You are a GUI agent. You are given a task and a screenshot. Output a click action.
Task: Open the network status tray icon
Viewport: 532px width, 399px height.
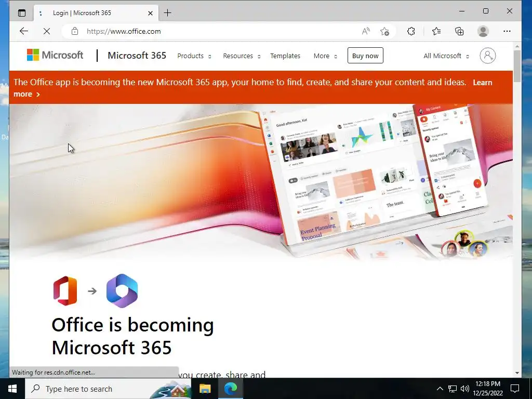[453, 389]
